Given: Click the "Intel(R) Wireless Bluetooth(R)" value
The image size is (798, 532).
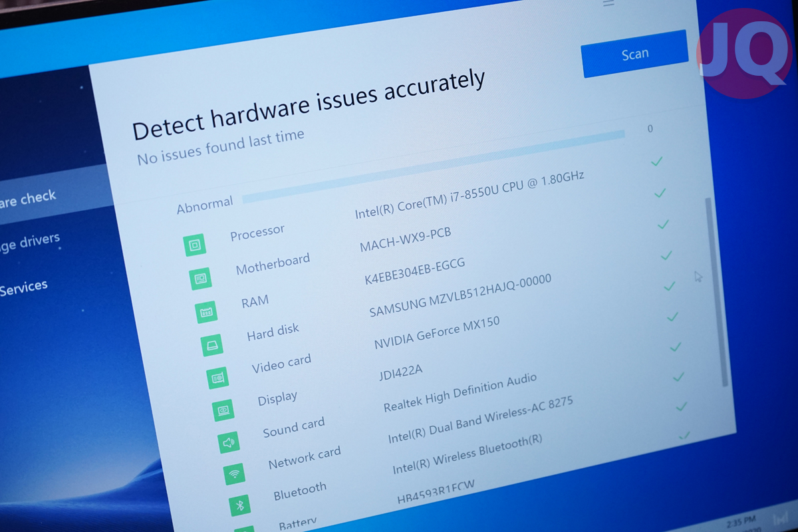Looking at the screenshot, I should [467, 454].
